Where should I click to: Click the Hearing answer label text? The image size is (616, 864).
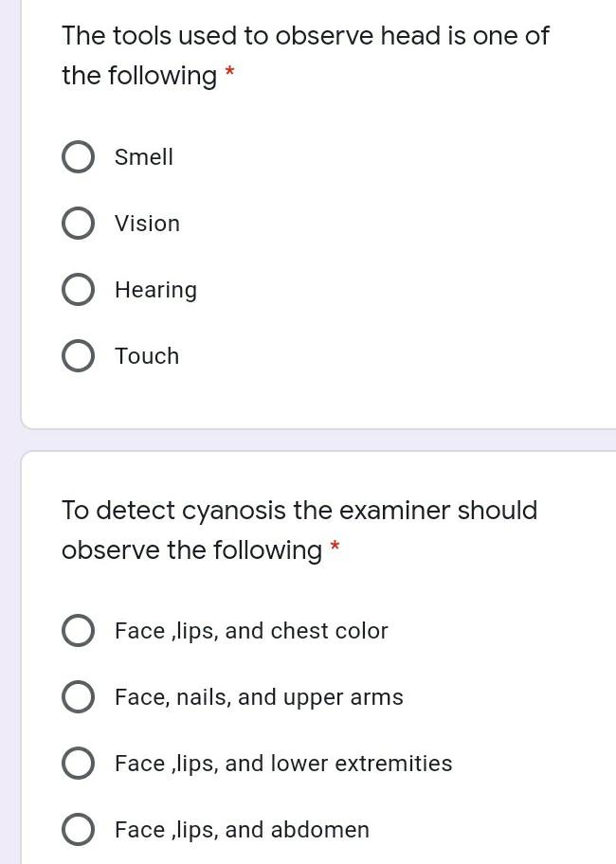(155, 290)
